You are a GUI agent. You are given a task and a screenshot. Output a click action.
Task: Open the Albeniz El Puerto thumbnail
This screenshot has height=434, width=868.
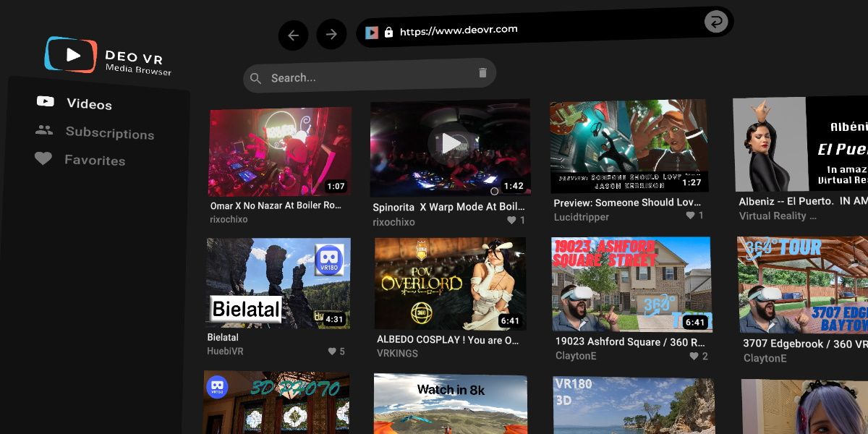coord(800,145)
